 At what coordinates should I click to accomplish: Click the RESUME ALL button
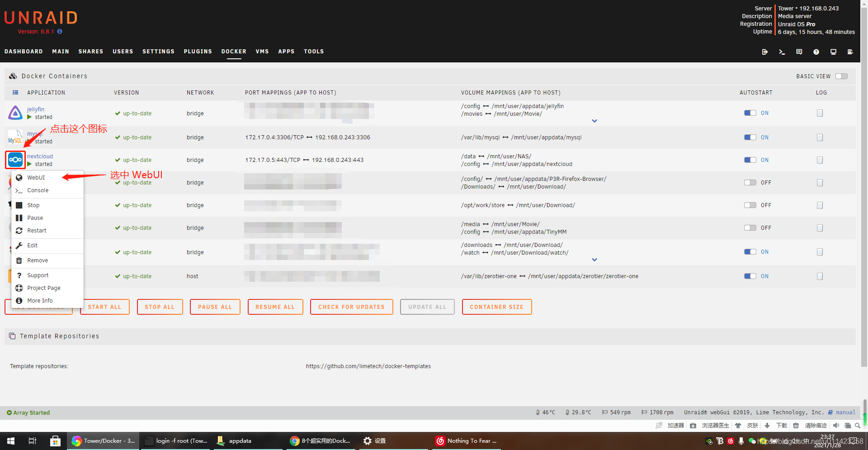click(275, 307)
